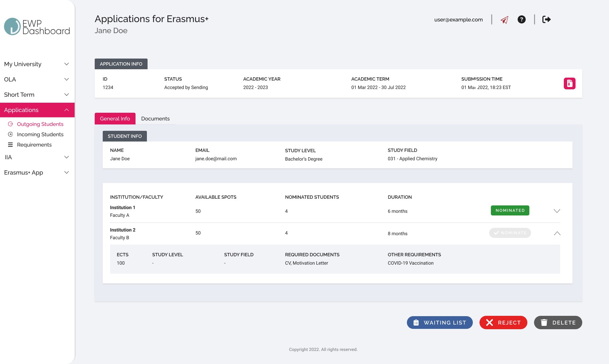
Task: Open Incoming Students page
Action: (40, 134)
